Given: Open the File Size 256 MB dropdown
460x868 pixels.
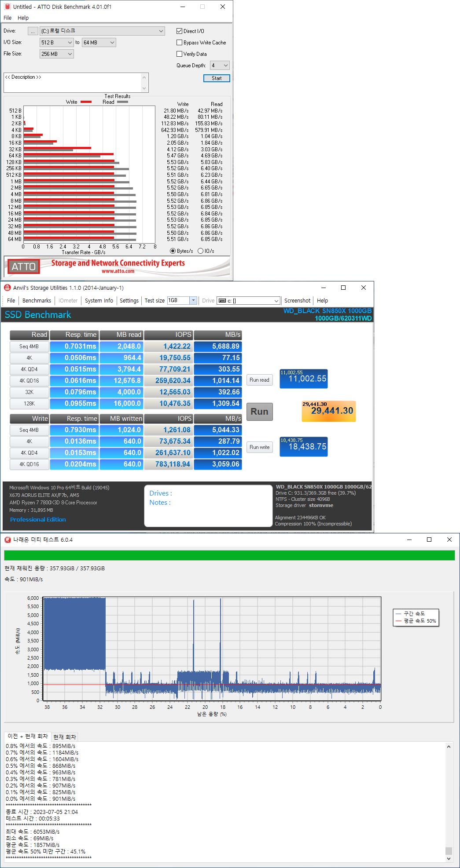Looking at the screenshot, I should (57, 54).
